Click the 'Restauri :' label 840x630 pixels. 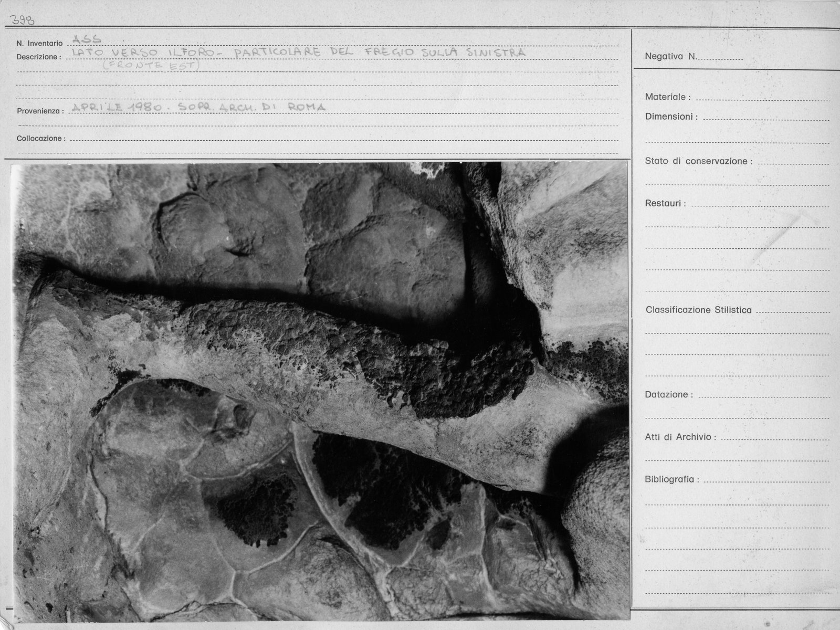(x=665, y=203)
